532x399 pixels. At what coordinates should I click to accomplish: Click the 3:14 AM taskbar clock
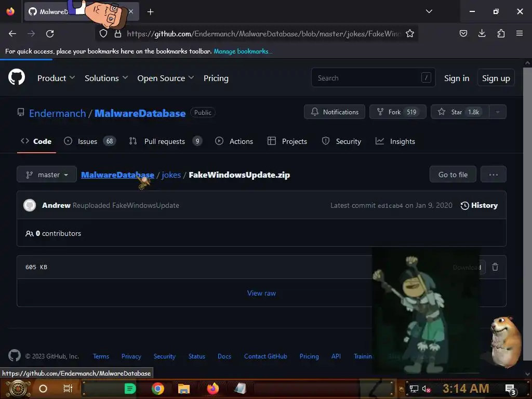(466, 389)
